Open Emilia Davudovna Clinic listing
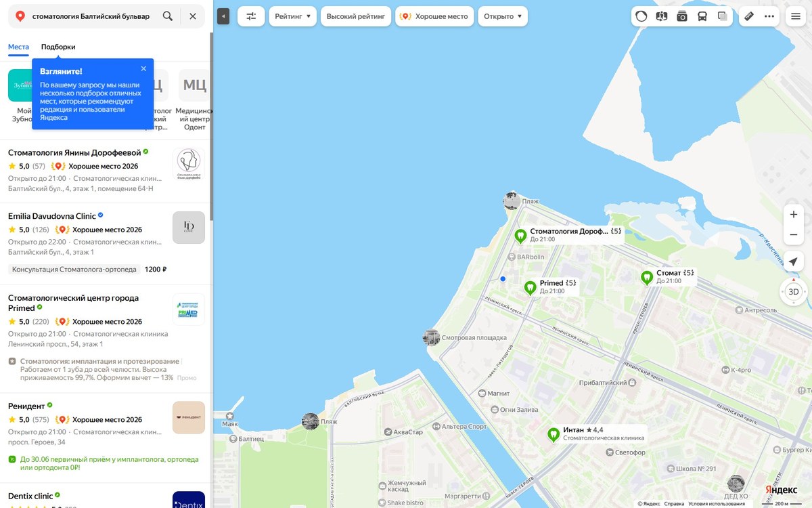Image resolution: width=812 pixels, height=508 pixels. point(52,216)
